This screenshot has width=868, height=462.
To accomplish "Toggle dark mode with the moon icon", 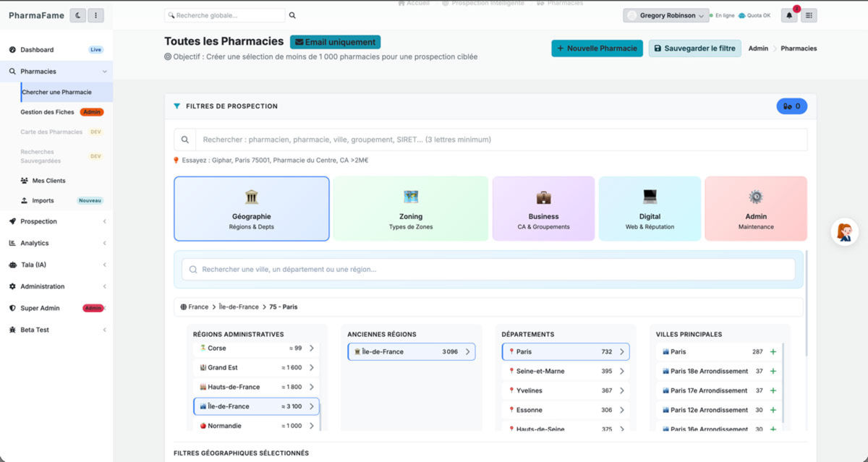I will click(77, 14).
